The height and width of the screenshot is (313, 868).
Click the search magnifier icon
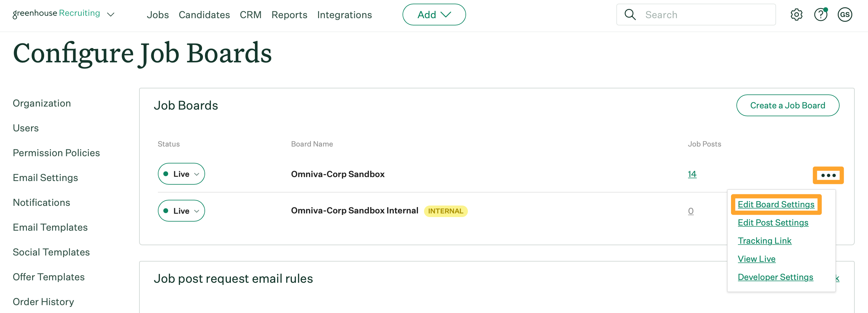pyautogui.click(x=630, y=15)
